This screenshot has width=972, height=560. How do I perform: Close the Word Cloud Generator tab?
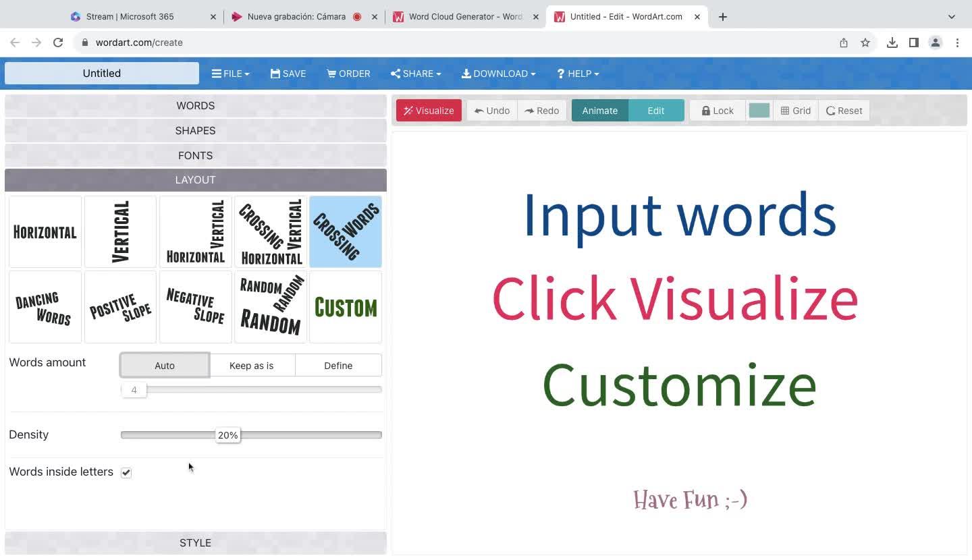[x=536, y=17]
